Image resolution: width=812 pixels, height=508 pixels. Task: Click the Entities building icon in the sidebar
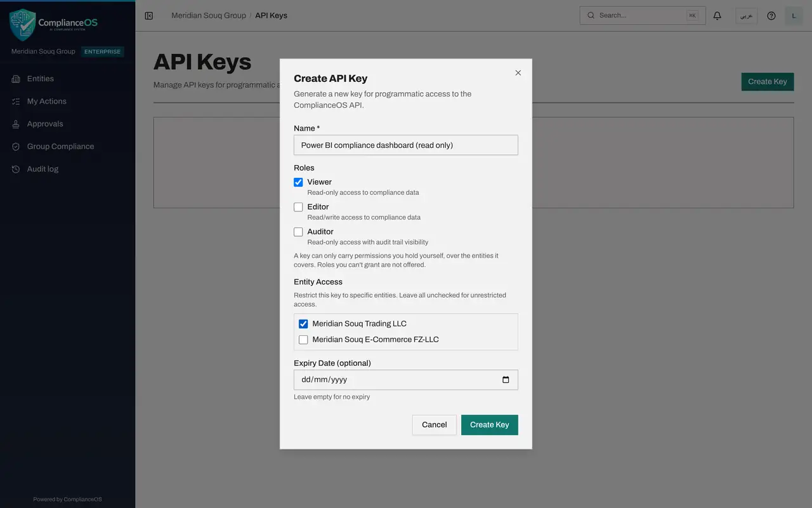[16, 79]
